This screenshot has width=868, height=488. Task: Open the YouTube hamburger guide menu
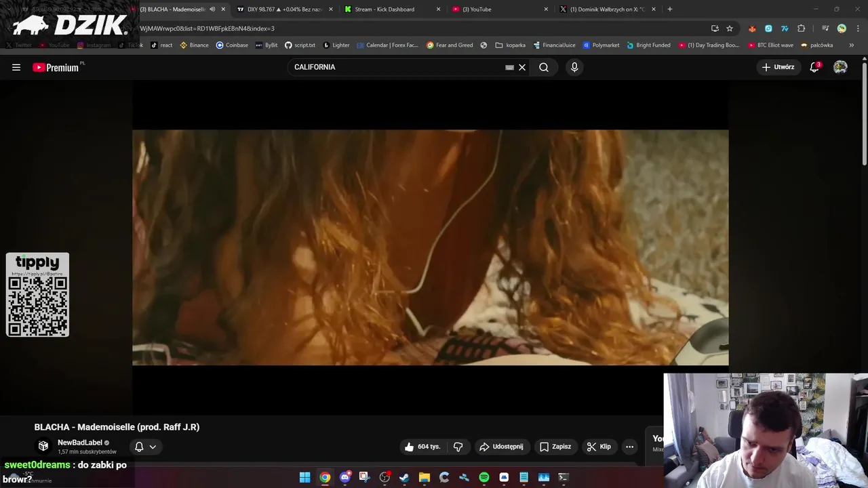pos(16,67)
